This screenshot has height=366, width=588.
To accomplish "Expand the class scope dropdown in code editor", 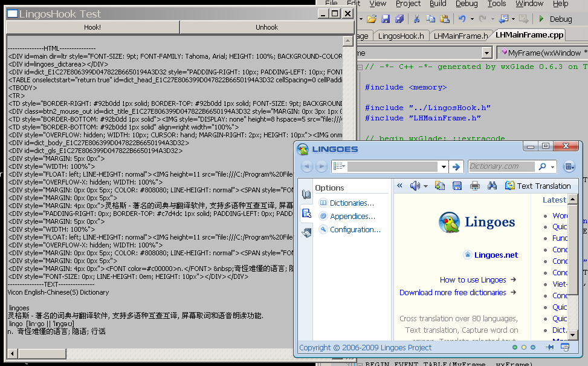I will [x=486, y=53].
